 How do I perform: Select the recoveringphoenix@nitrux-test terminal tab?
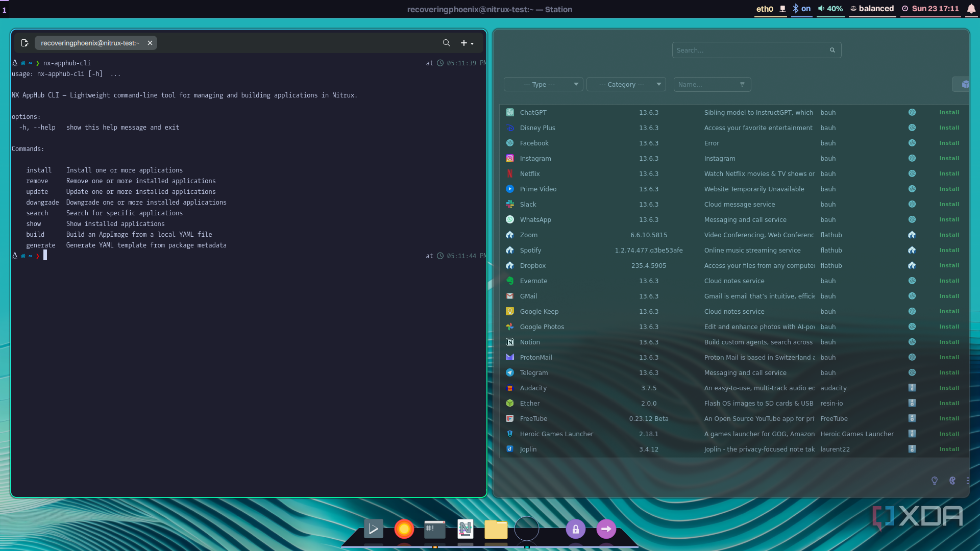pyautogui.click(x=90, y=43)
